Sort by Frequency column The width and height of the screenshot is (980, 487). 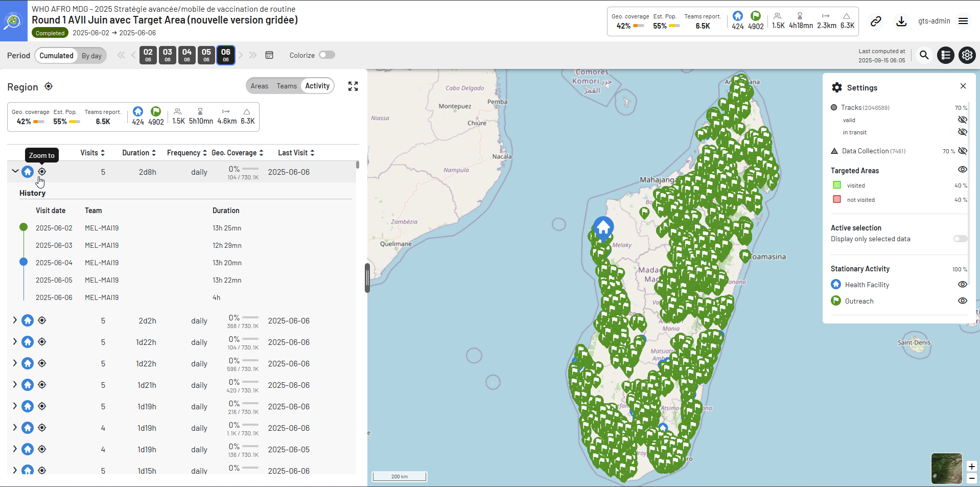pyautogui.click(x=187, y=153)
